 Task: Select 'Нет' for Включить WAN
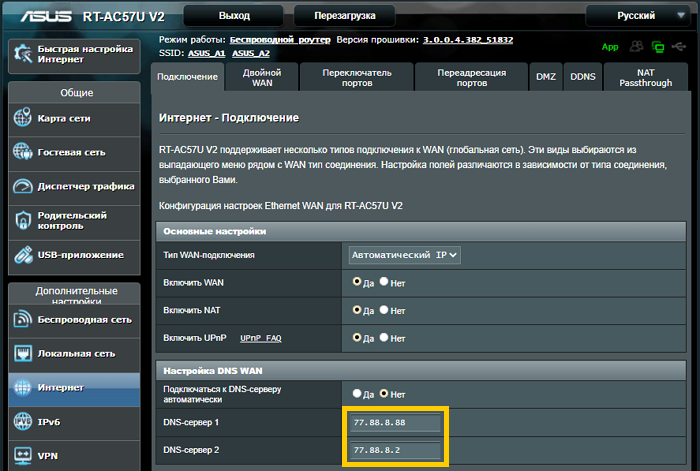(x=384, y=283)
